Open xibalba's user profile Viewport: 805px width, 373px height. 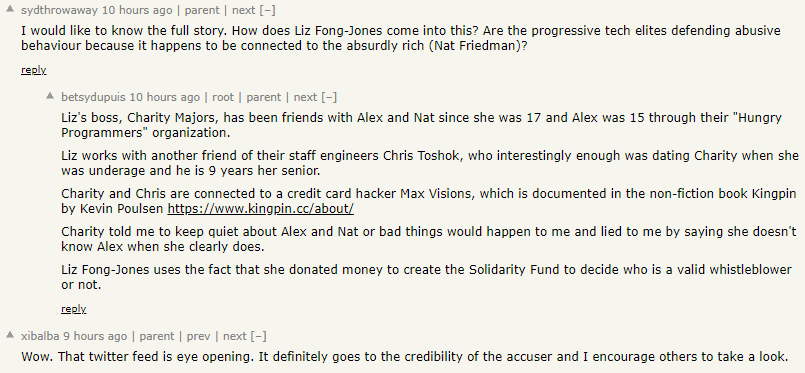pos(40,337)
